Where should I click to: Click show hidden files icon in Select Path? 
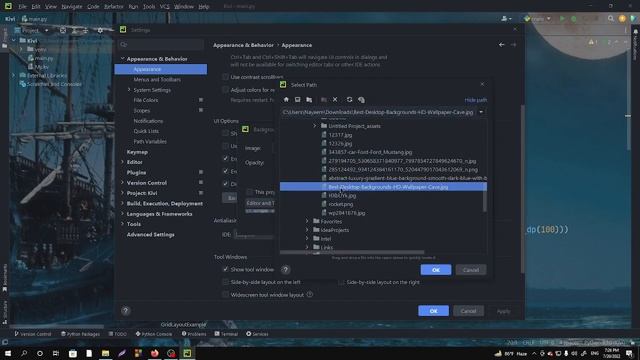click(361, 100)
